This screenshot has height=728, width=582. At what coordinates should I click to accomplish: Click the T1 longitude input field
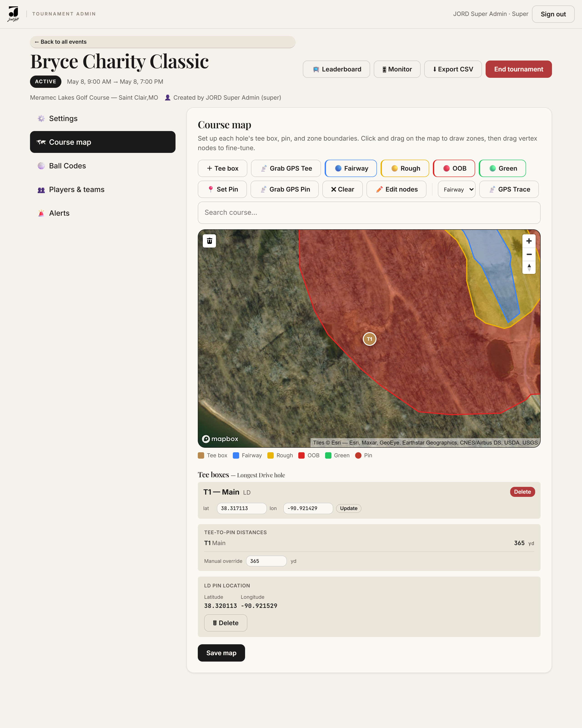(x=308, y=508)
